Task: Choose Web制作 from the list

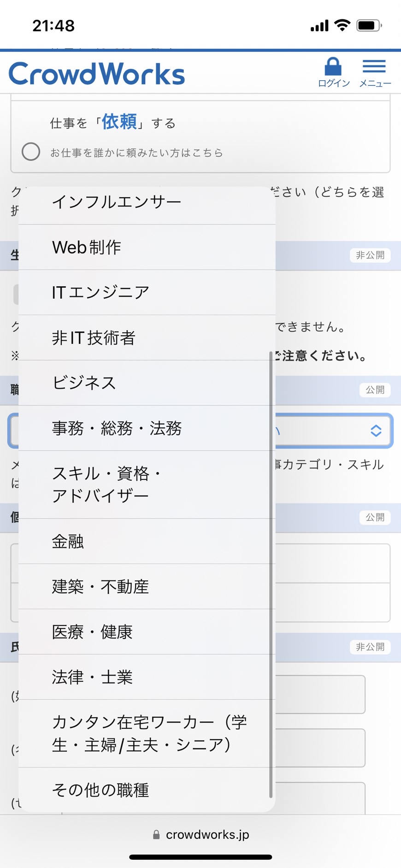Action: coord(147,248)
